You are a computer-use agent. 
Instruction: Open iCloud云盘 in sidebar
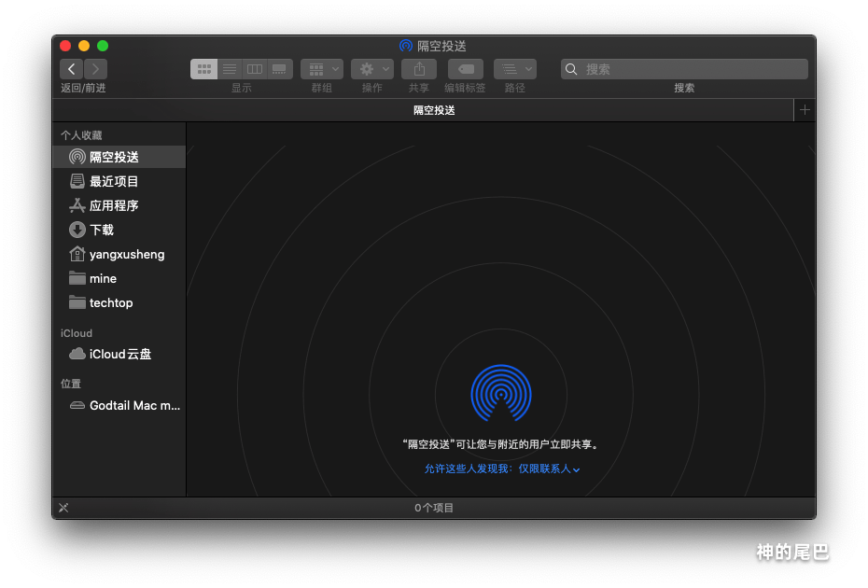pos(119,354)
